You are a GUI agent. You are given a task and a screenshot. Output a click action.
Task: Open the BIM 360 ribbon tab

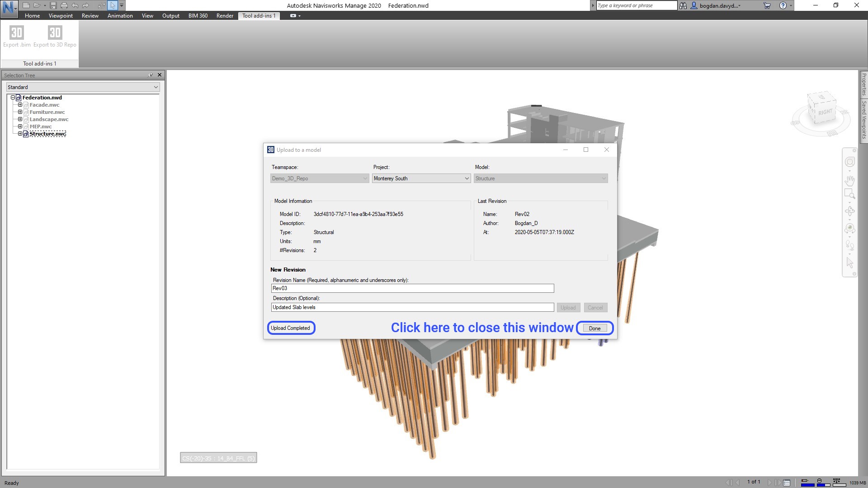pyautogui.click(x=198, y=16)
